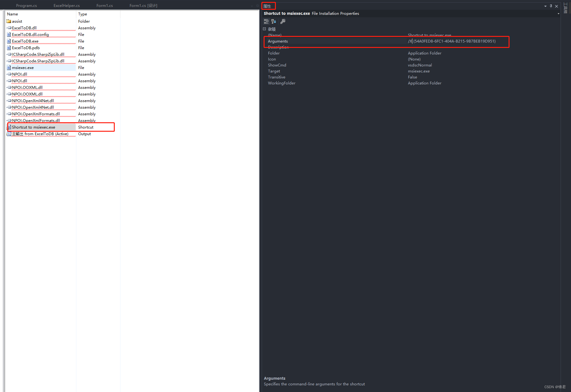Image resolution: width=571 pixels, height=392 pixels.
Task: Open the object selector dropdown for Shortcut to msiexec.exe
Action: coord(558,14)
